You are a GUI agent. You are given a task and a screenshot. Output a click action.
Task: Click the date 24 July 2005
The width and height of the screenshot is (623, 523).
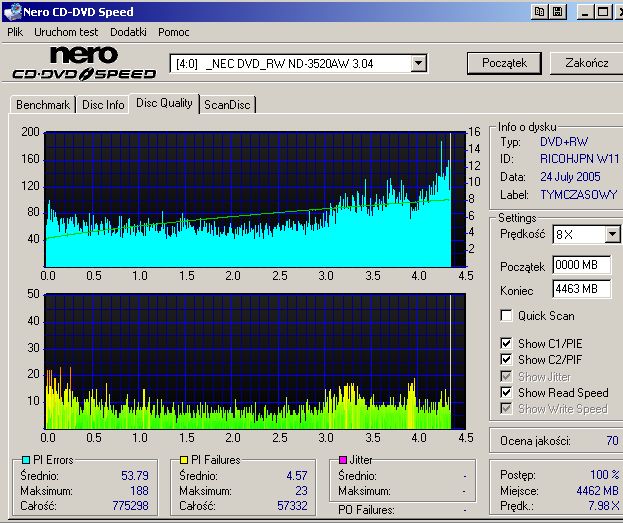click(570, 177)
